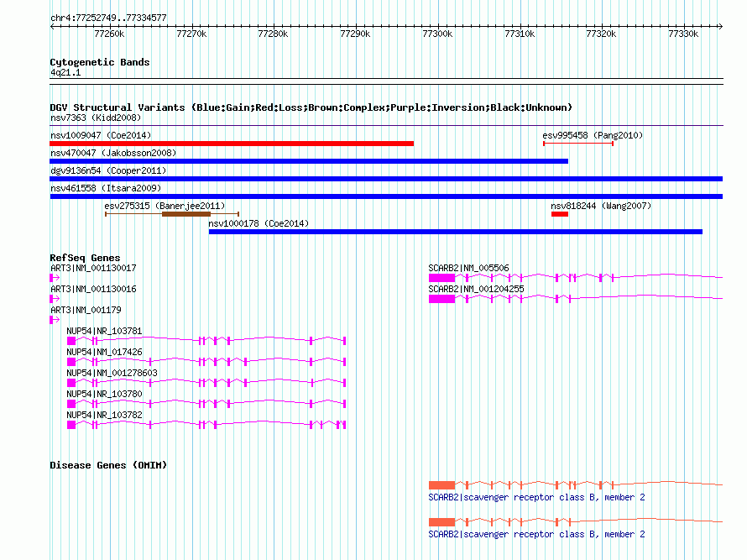The image size is (747, 560).
Task: Click the 77320k ruler tick label
Action: point(601,34)
